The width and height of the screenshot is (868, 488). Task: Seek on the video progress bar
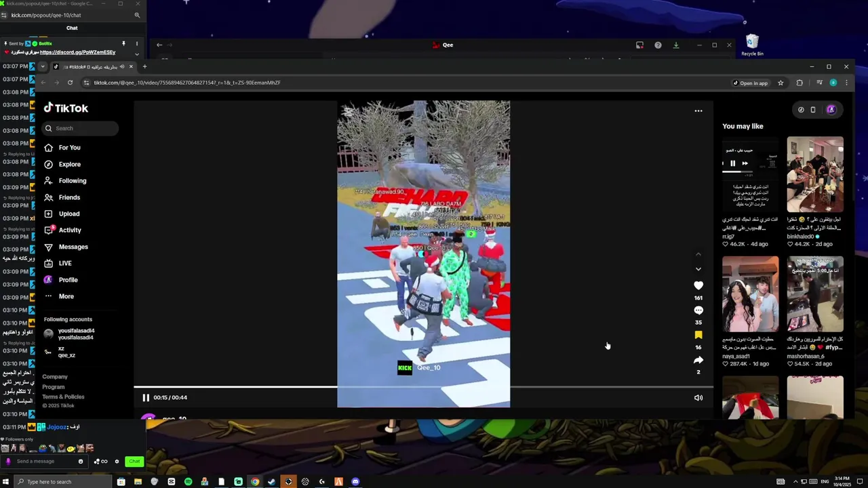click(x=423, y=387)
